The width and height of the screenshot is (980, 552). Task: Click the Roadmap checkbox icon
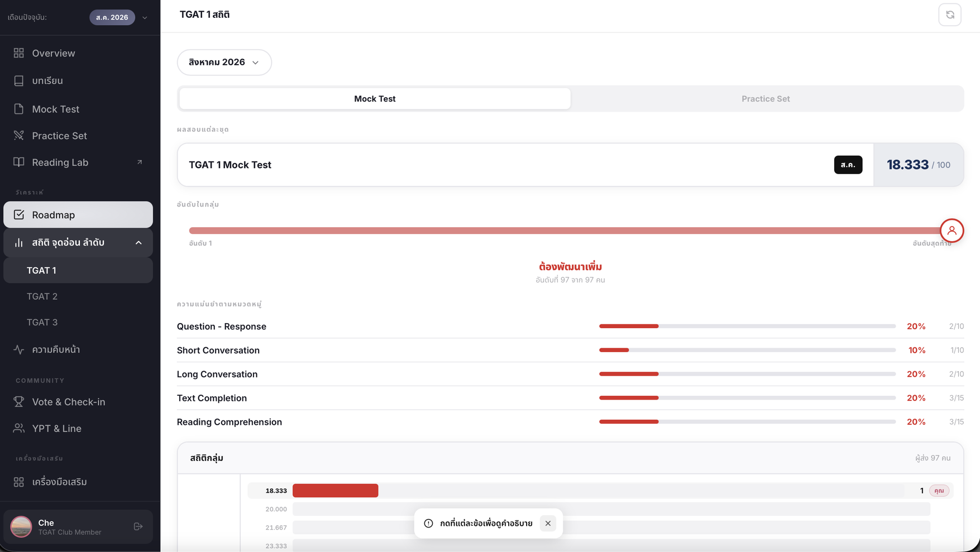[x=19, y=215]
